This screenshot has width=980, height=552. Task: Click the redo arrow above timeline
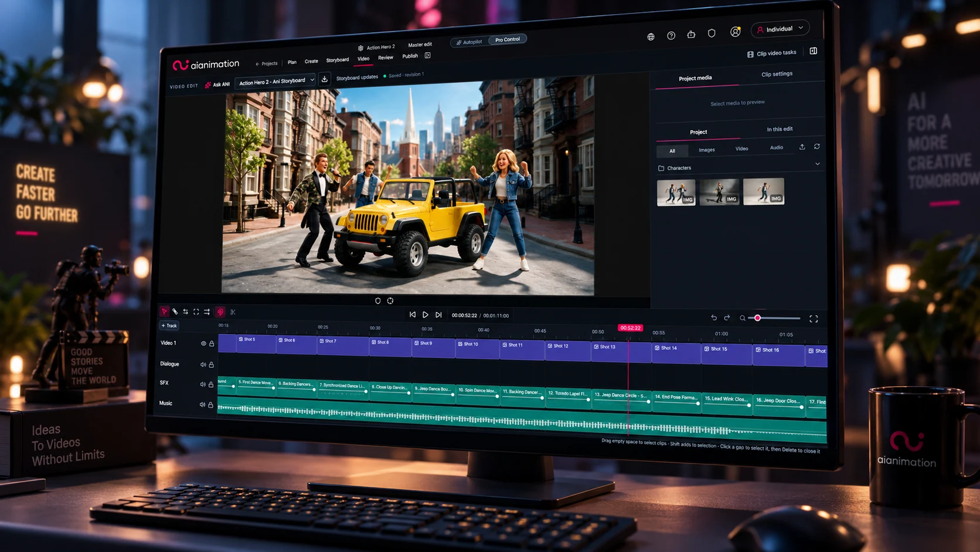point(727,317)
